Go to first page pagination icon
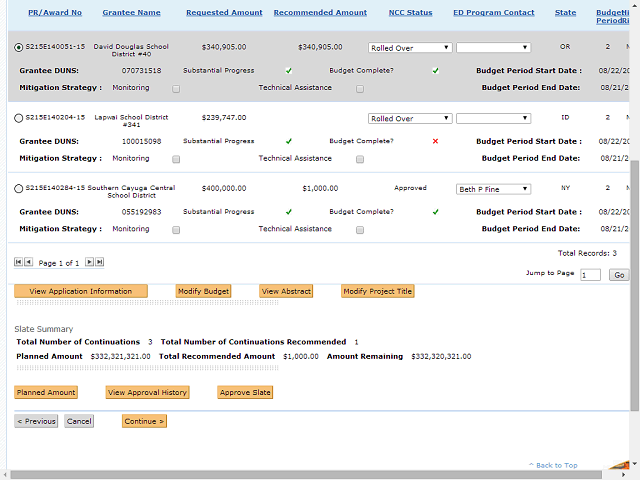The width and height of the screenshot is (640, 480). click(x=18, y=262)
